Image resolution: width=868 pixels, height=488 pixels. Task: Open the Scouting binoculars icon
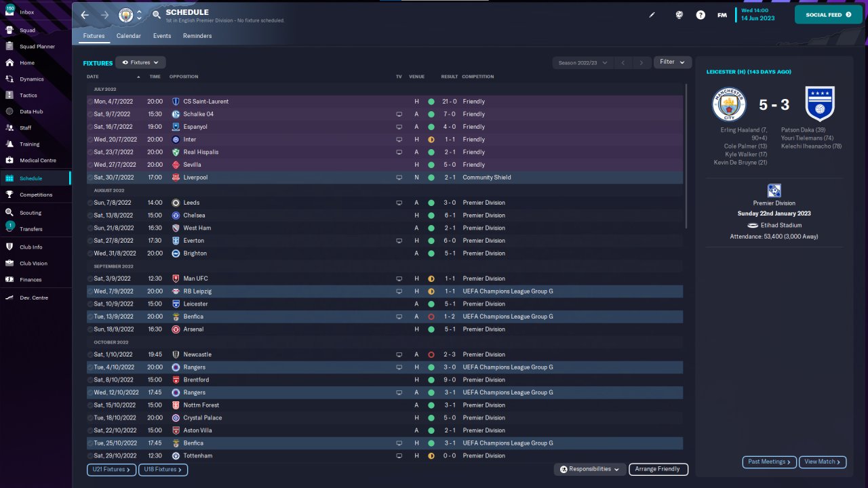coord(9,212)
